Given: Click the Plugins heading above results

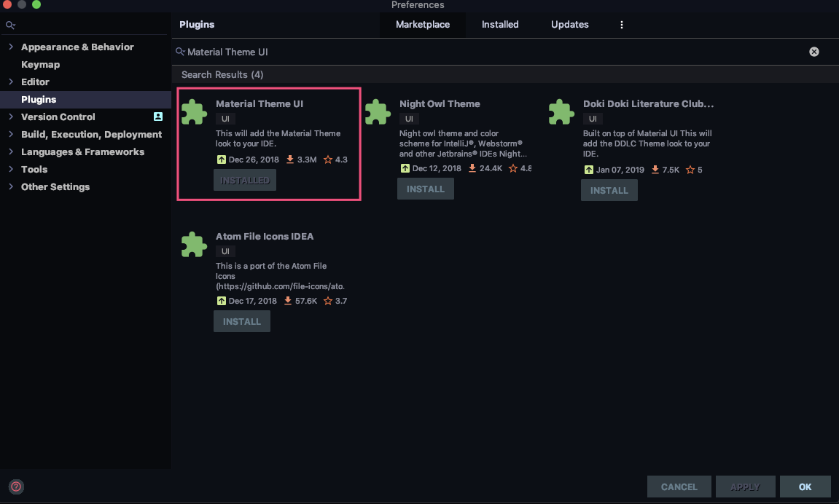Looking at the screenshot, I should coord(197,25).
